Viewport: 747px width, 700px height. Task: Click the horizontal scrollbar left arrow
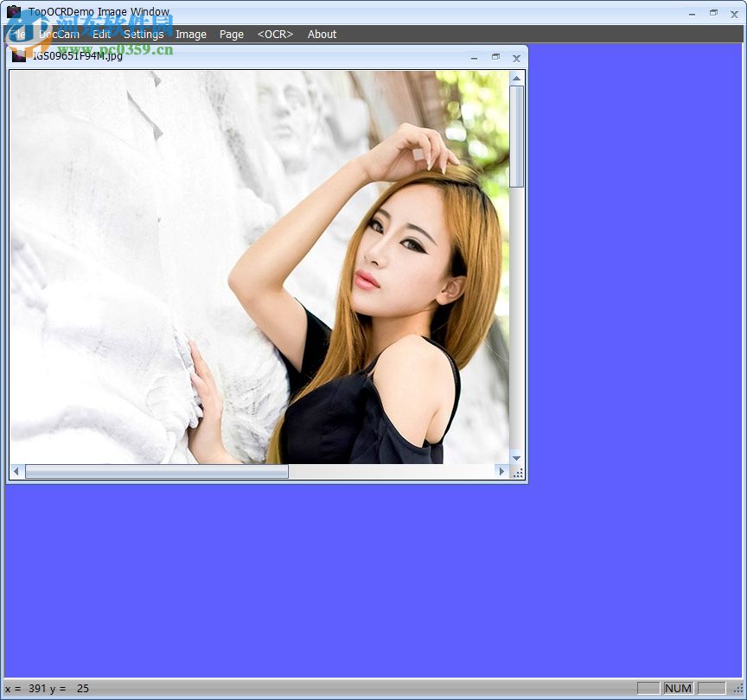coord(16,472)
